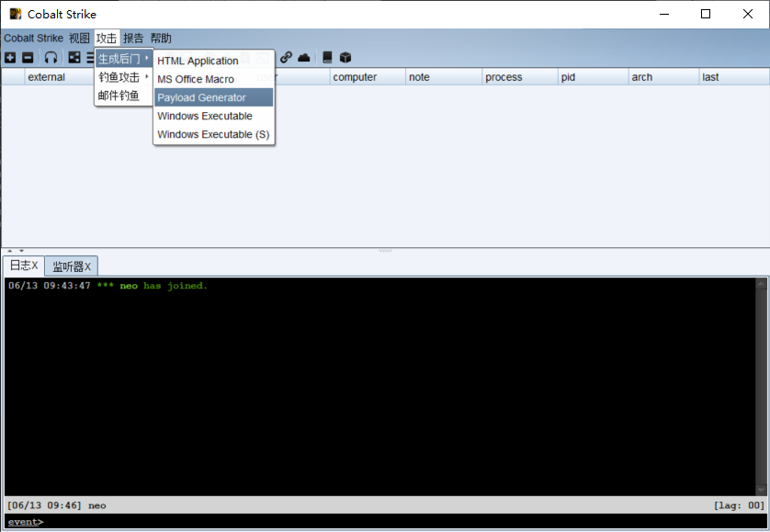
Task: Close the 日志 tab with its X
Action: tap(34, 266)
